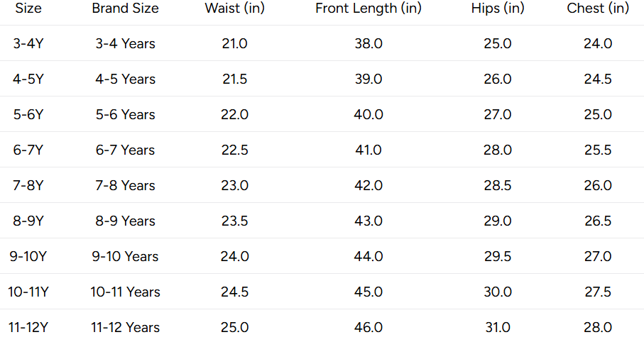Click waist value 22.0 in 5-6Y row

(235, 114)
